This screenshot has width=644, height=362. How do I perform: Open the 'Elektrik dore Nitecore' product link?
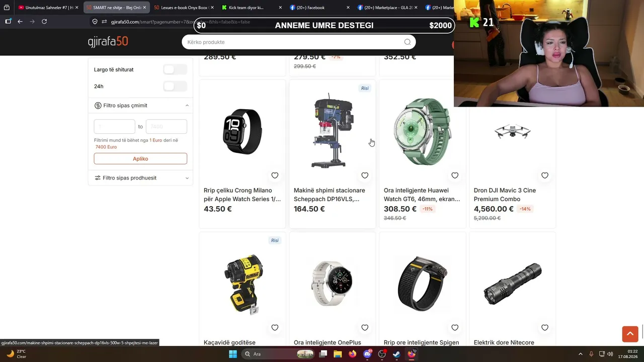coord(504,342)
